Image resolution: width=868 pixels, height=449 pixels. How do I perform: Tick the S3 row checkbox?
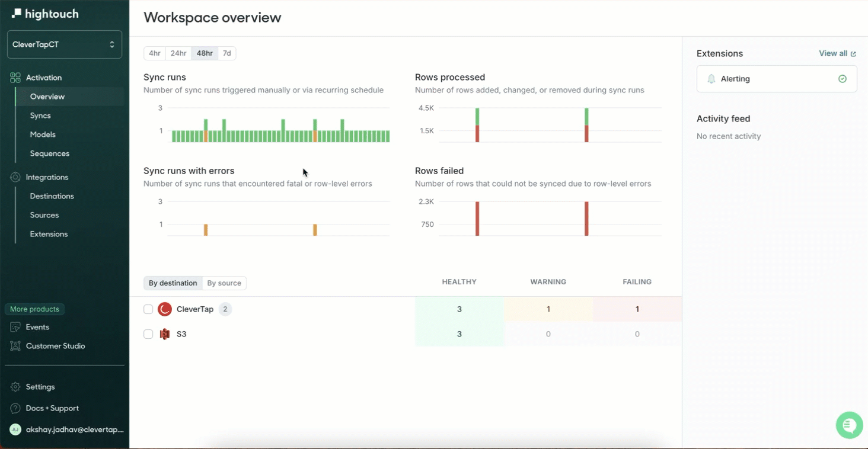click(148, 334)
